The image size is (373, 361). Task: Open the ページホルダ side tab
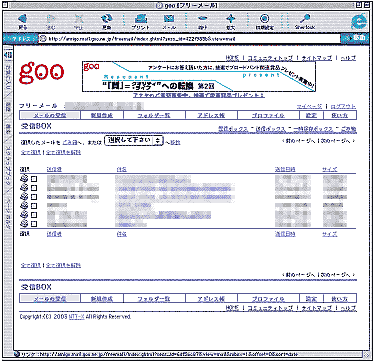8,213
